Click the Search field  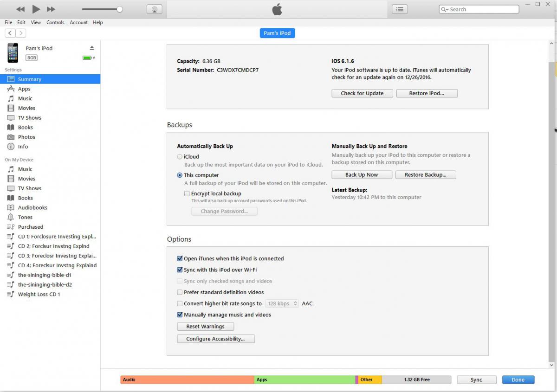click(479, 9)
